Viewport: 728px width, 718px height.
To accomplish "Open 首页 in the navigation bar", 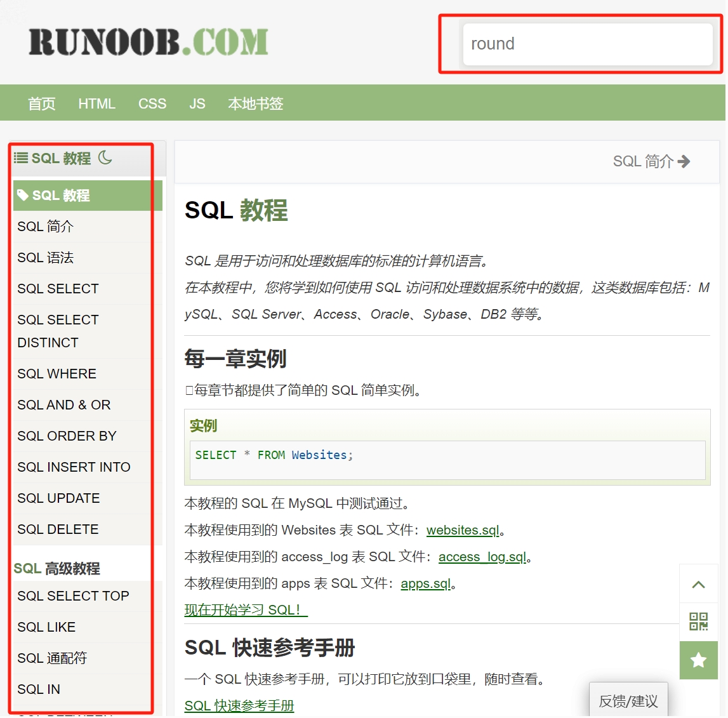I will pos(42,103).
